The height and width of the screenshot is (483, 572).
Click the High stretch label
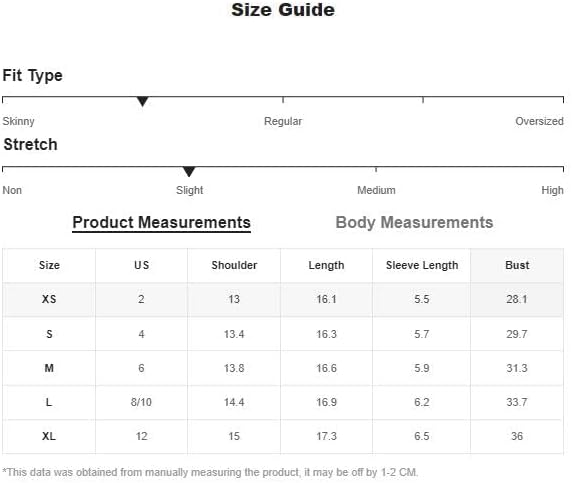pyautogui.click(x=552, y=190)
